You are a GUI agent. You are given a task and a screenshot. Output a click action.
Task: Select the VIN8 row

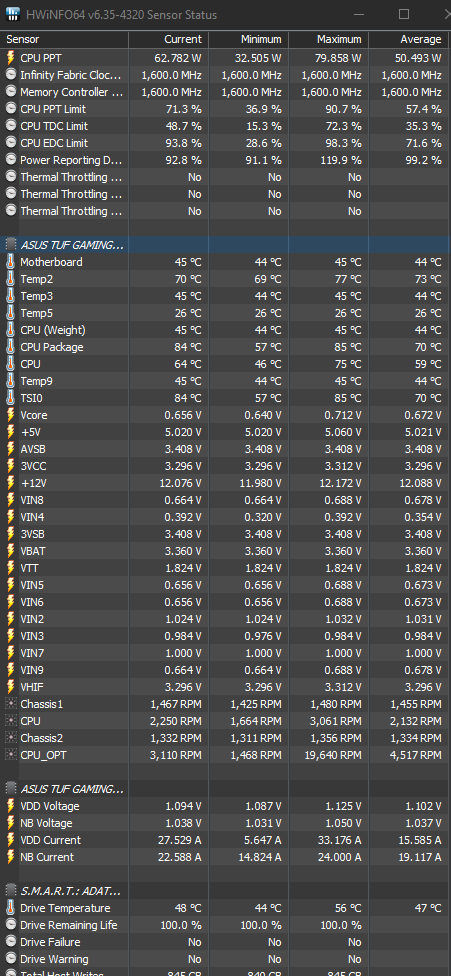(x=225, y=500)
